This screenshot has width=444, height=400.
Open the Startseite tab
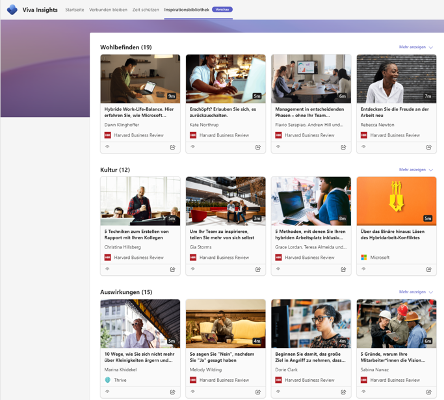click(x=75, y=10)
